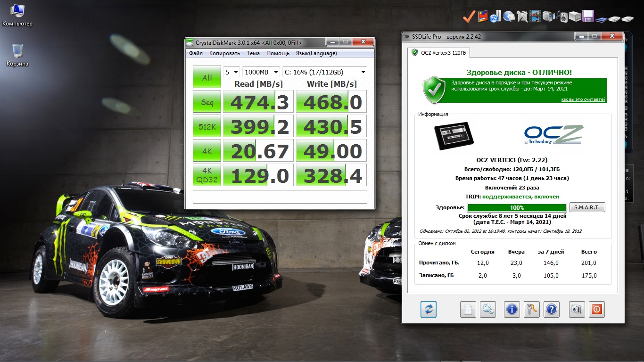Click the 4K write value 49.00
Viewport: 644px width, 362px height.
click(331, 151)
